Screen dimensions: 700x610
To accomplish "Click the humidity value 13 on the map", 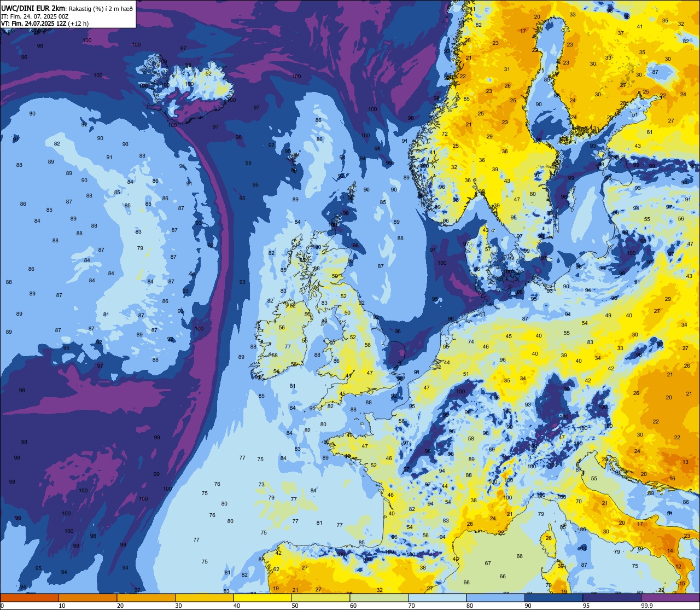I will point(686,462).
